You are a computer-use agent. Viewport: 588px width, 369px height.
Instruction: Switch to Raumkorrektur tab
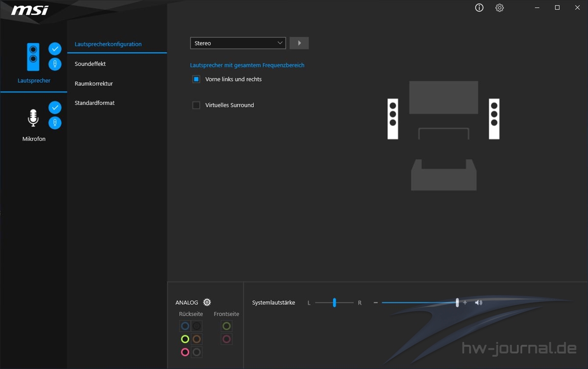coord(94,83)
